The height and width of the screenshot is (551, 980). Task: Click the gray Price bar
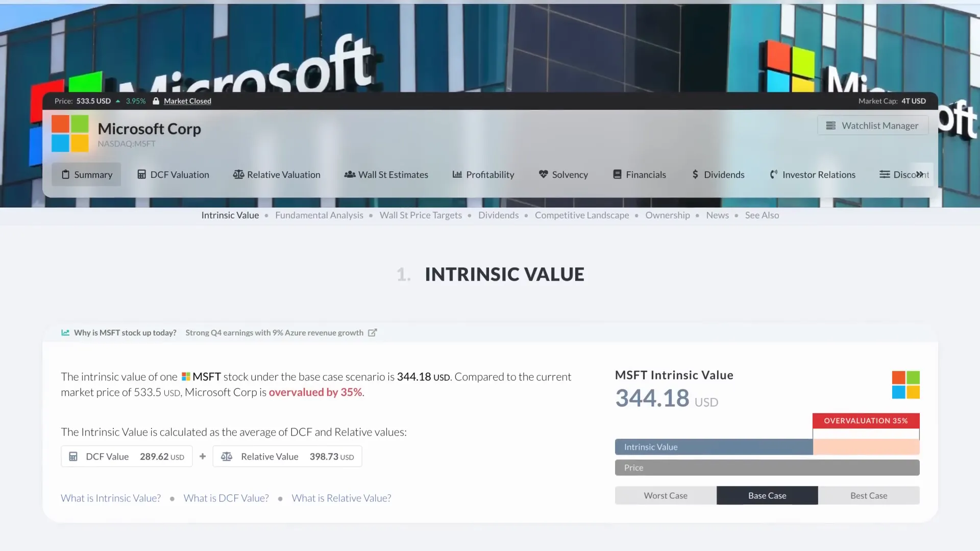coord(767,467)
